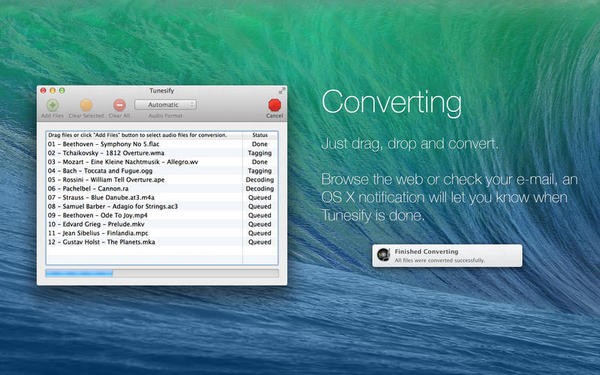Open the Finished Converting notification banner
Image resolution: width=600 pixels, height=375 pixels.
(x=447, y=256)
